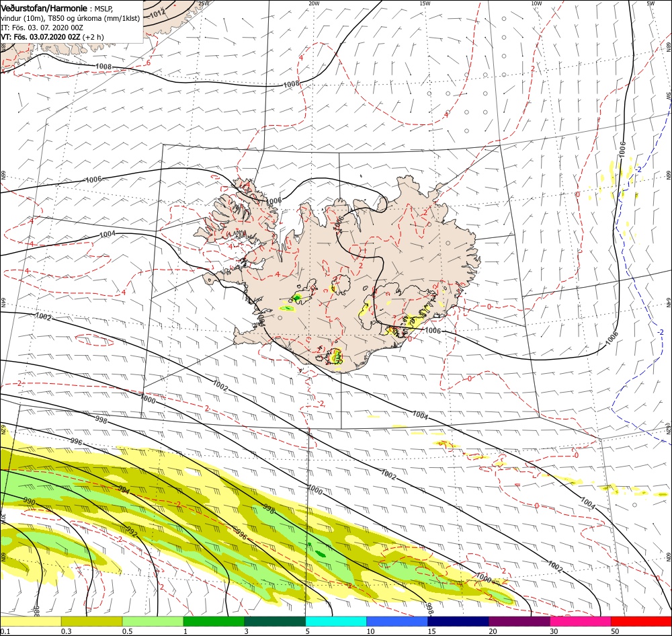
Task: Click the '0.5' legend scale value
Action: pos(127,631)
